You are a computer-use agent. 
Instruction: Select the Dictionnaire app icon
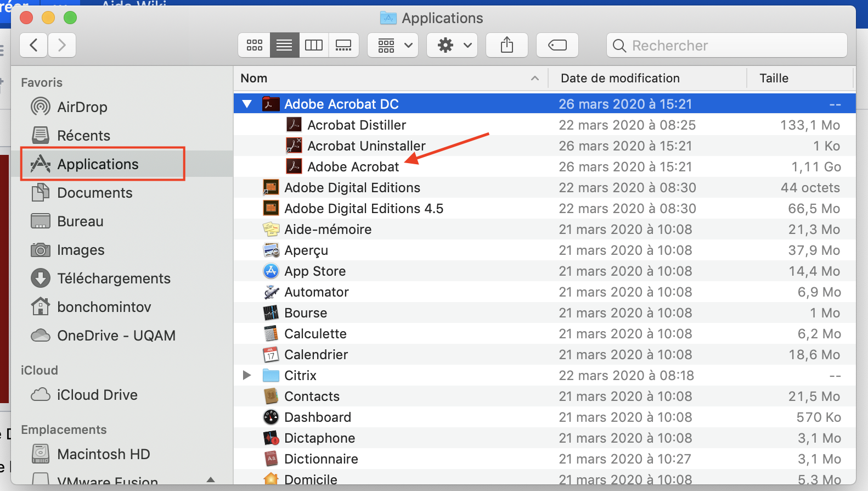tap(270, 459)
